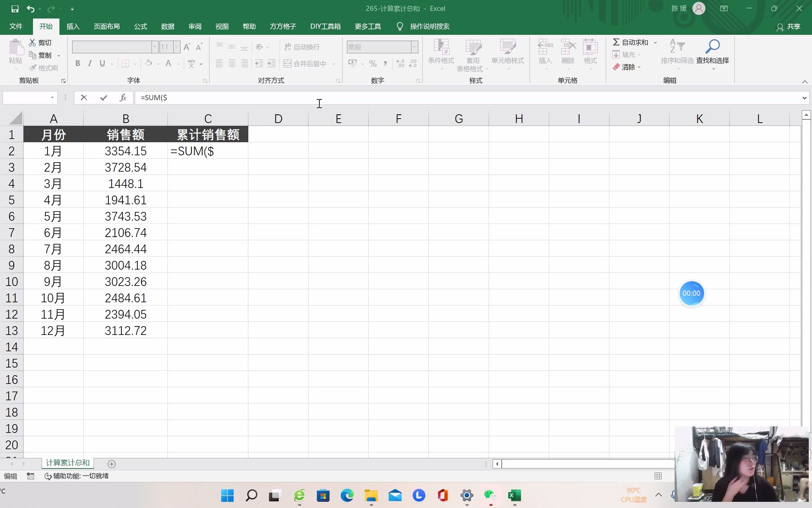Cancel formula entry with X icon
This screenshot has width=812, height=508.
[84, 98]
